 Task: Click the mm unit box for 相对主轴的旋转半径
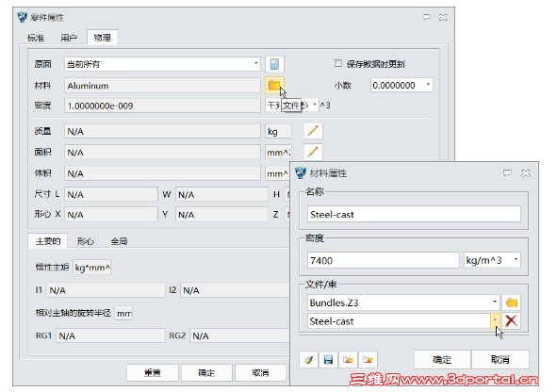click(x=123, y=314)
